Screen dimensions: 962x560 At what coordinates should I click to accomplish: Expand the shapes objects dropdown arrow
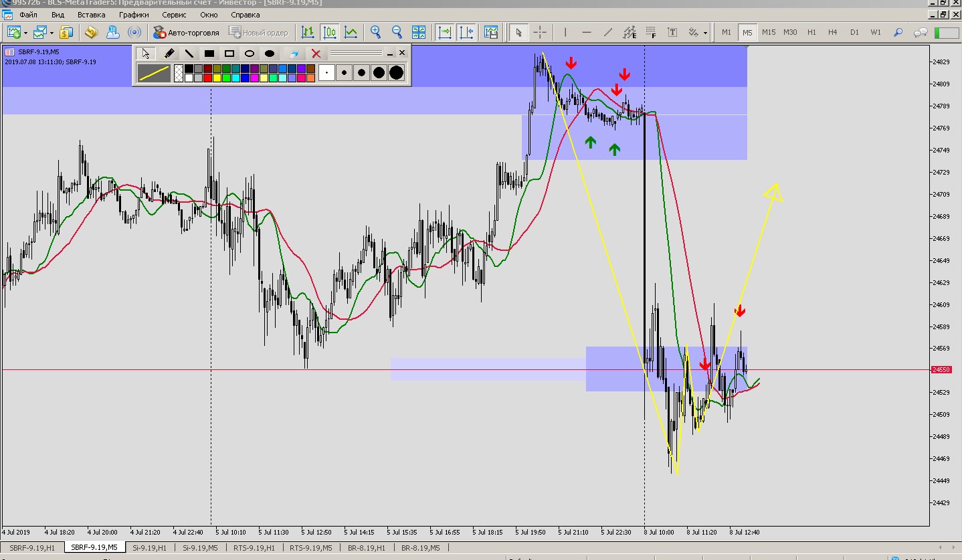(x=705, y=32)
